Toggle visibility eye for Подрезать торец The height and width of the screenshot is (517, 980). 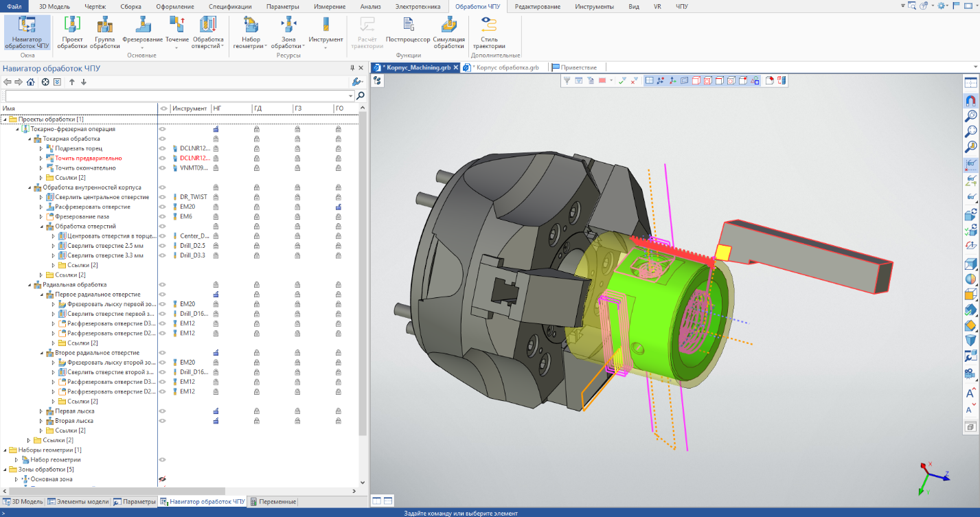(x=163, y=148)
